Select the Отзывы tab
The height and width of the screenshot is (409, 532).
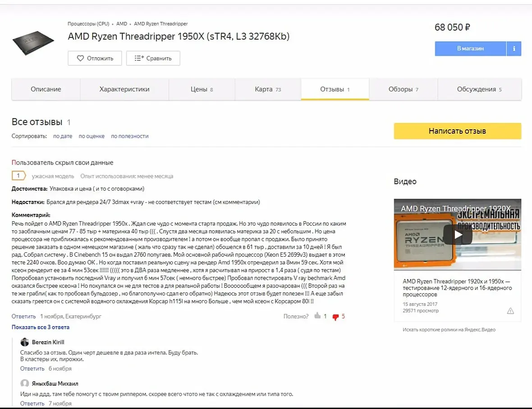click(335, 89)
